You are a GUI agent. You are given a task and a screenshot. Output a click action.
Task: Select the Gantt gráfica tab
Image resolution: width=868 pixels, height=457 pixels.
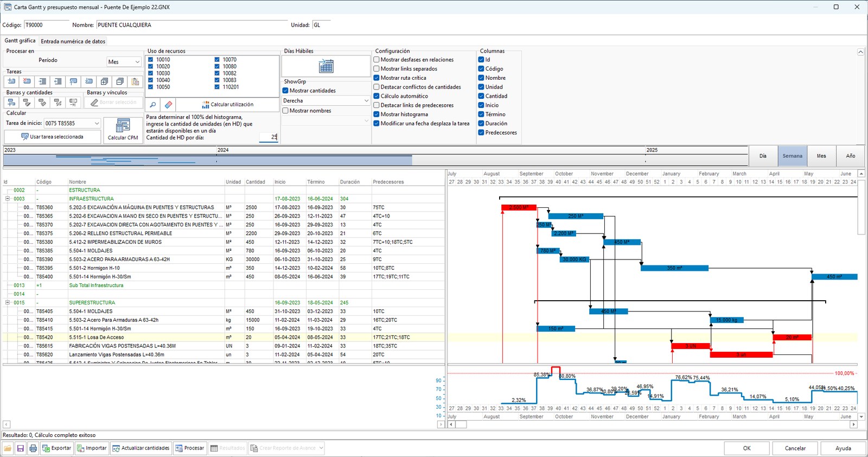tap(20, 41)
